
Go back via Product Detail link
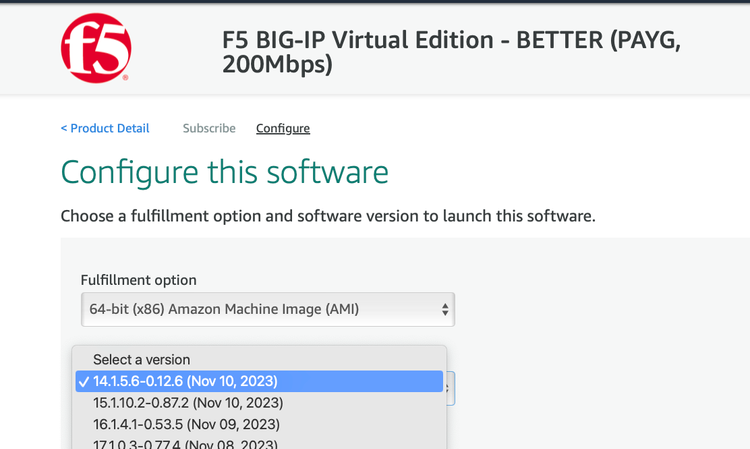pyautogui.click(x=105, y=128)
